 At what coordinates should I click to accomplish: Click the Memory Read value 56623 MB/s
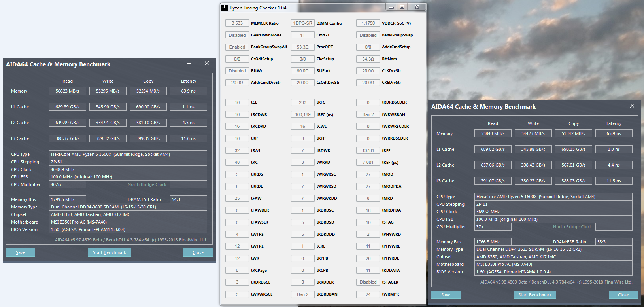point(68,91)
